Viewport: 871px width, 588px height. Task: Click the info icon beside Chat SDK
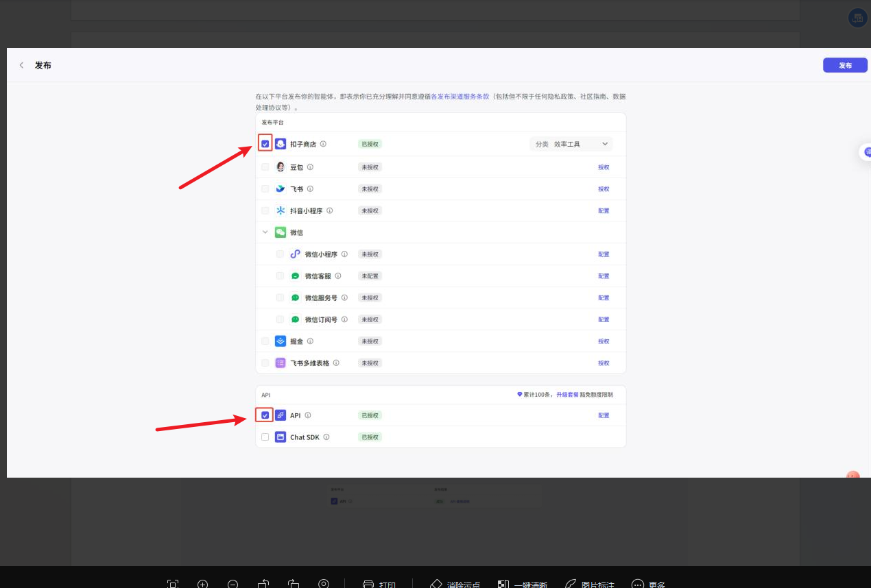pyautogui.click(x=326, y=437)
